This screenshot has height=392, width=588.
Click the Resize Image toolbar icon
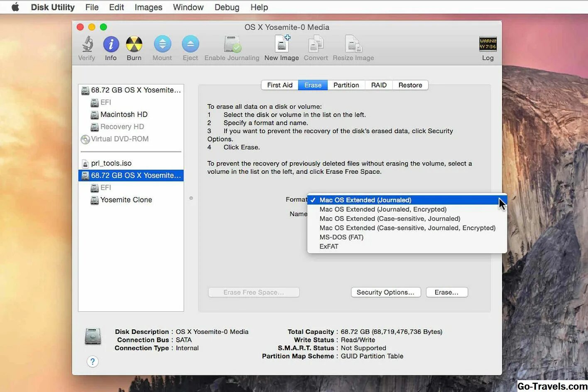tap(353, 44)
